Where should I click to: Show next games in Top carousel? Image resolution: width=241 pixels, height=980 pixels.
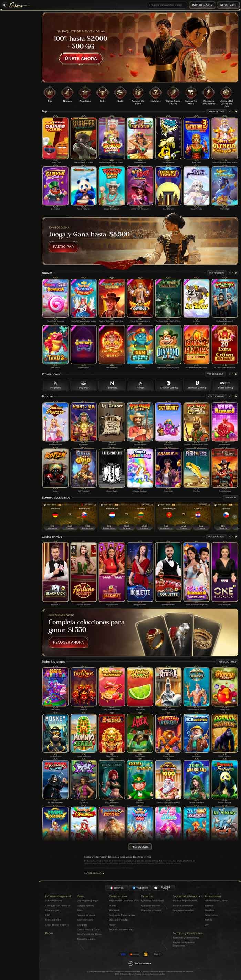point(236,111)
